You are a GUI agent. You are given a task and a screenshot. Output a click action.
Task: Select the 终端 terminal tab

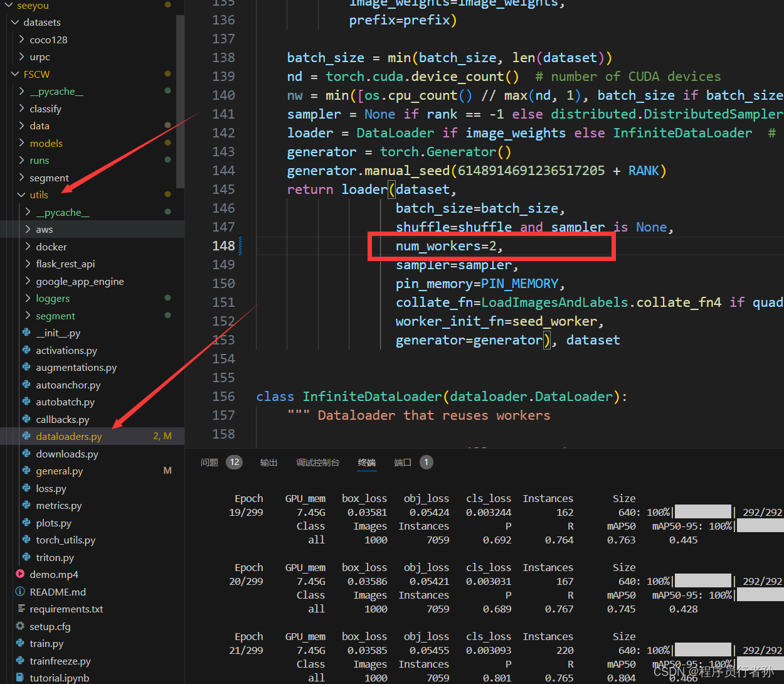point(367,462)
